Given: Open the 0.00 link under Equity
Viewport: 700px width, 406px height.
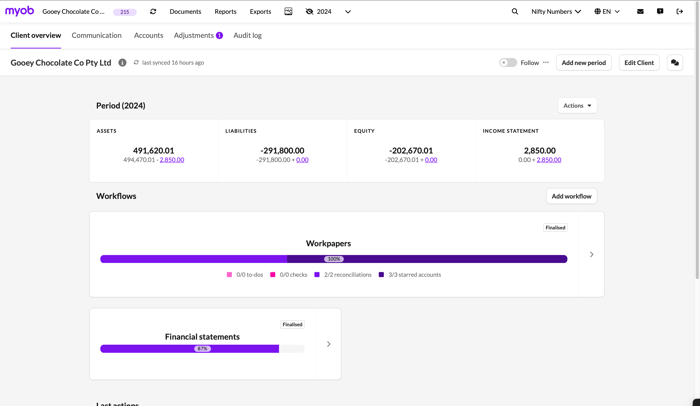Looking at the screenshot, I should (x=431, y=160).
